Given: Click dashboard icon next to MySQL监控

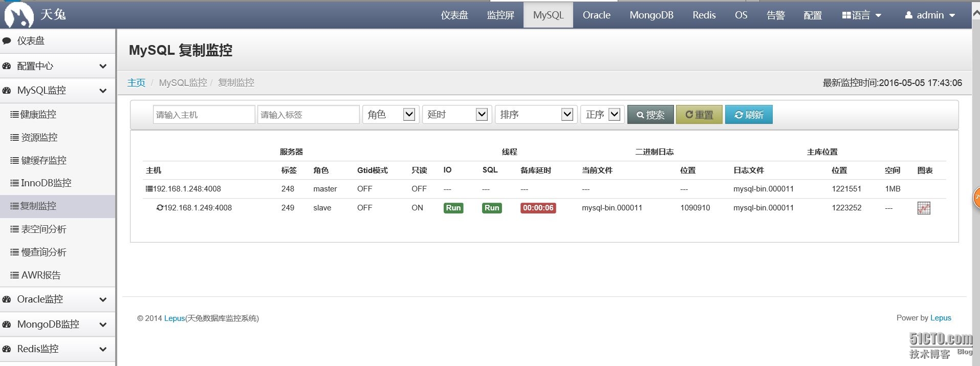Looking at the screenshot, I should pos(7,91).
